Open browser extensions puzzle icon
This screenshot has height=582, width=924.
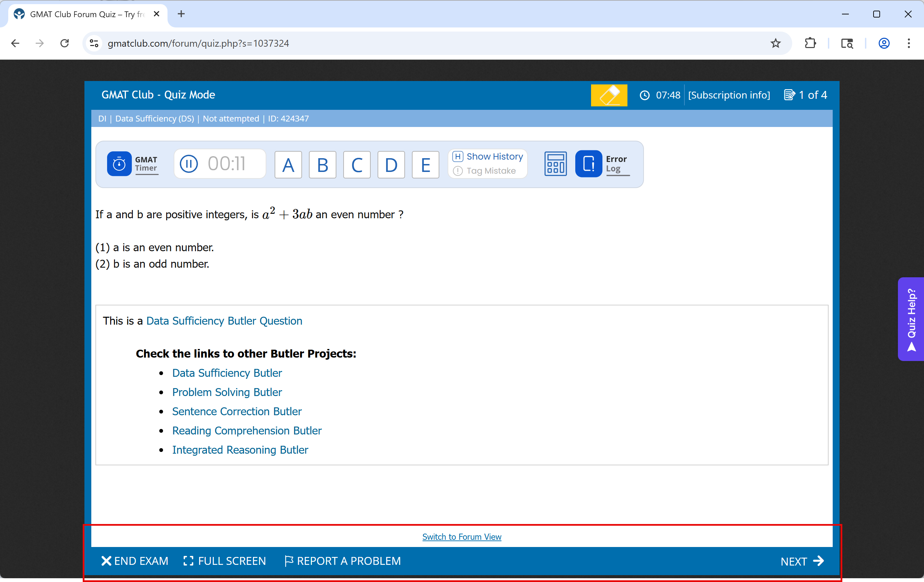click(810, 43)
